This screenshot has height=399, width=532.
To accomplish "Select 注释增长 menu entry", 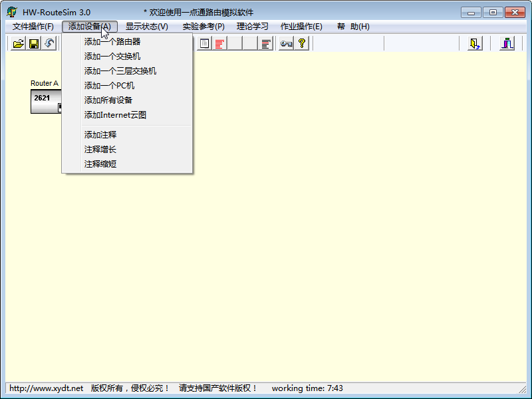I will 127,149.
